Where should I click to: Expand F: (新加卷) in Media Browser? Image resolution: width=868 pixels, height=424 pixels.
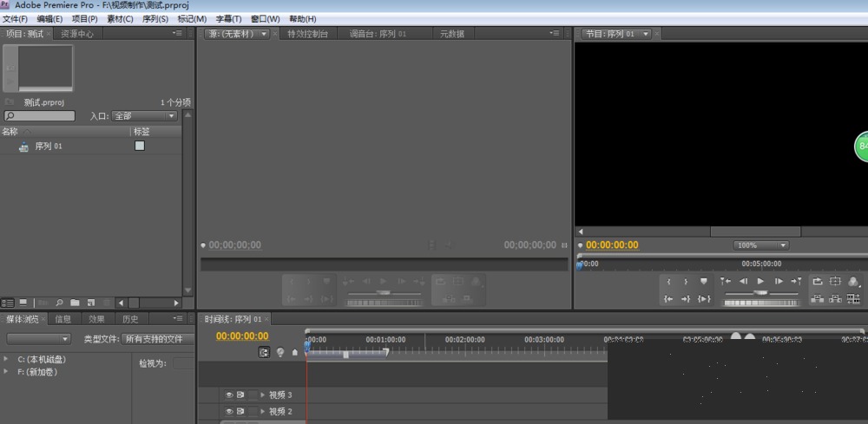tap(6, 371)
